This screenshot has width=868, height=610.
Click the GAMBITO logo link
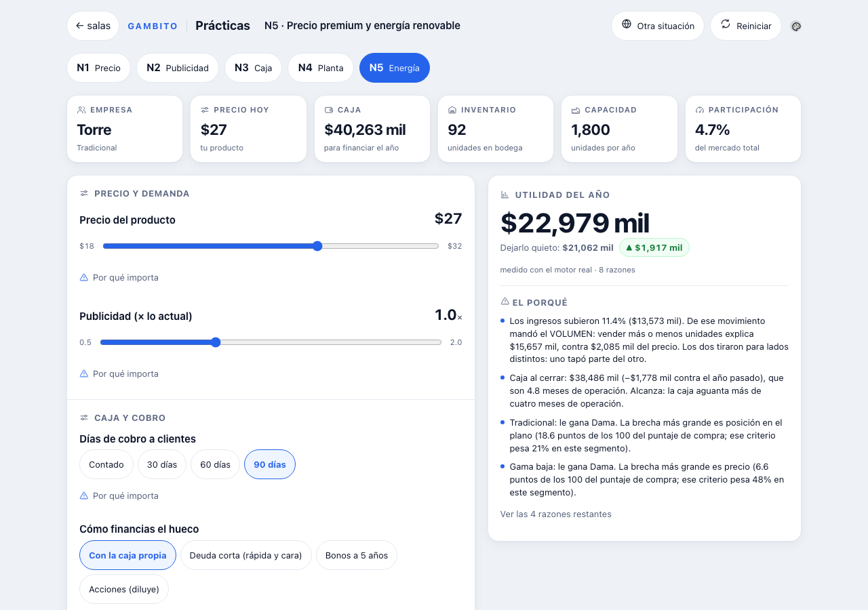coord(153,26)
